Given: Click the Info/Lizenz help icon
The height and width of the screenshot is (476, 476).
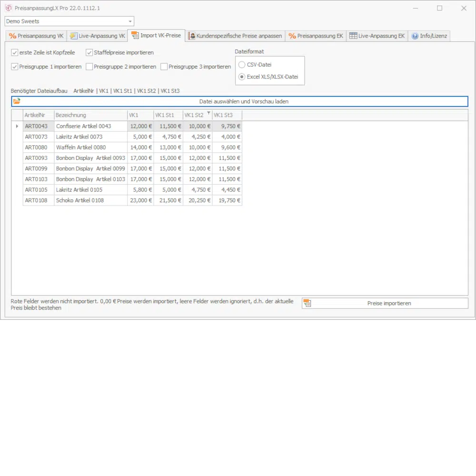Looking at the screenshot, I should (x=415, y=36).
